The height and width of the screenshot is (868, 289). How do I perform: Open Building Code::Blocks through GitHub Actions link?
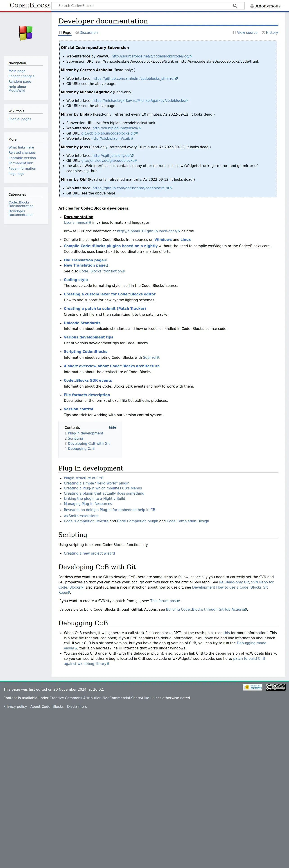[206, 610]
